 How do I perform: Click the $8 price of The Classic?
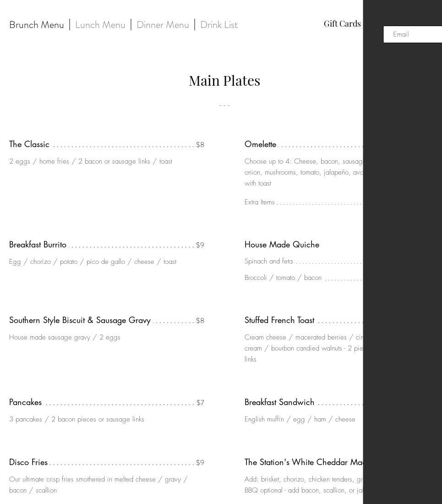click(200, 145)
